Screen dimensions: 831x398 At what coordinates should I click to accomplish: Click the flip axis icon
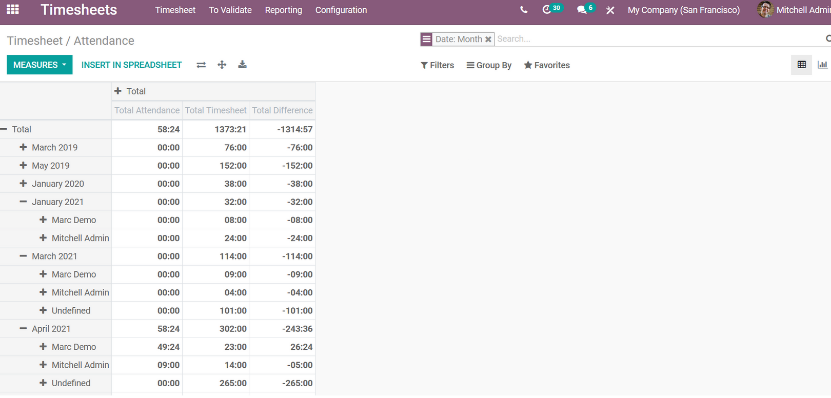201,65
